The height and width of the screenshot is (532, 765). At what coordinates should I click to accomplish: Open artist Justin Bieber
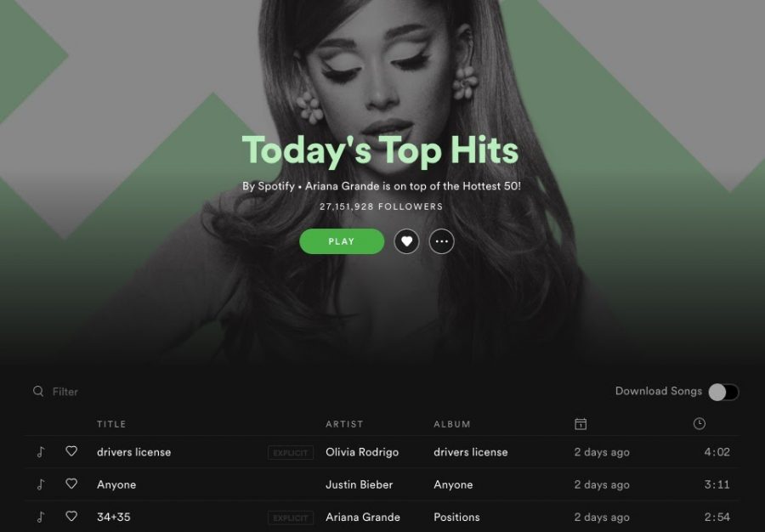pos(359,484)
